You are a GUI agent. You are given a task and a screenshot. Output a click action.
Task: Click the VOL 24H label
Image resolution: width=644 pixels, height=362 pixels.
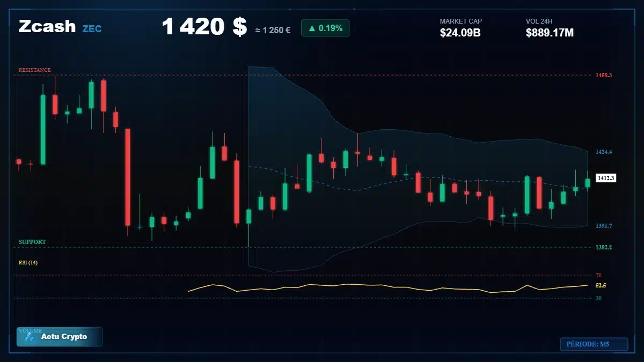(x=539, y=21)
